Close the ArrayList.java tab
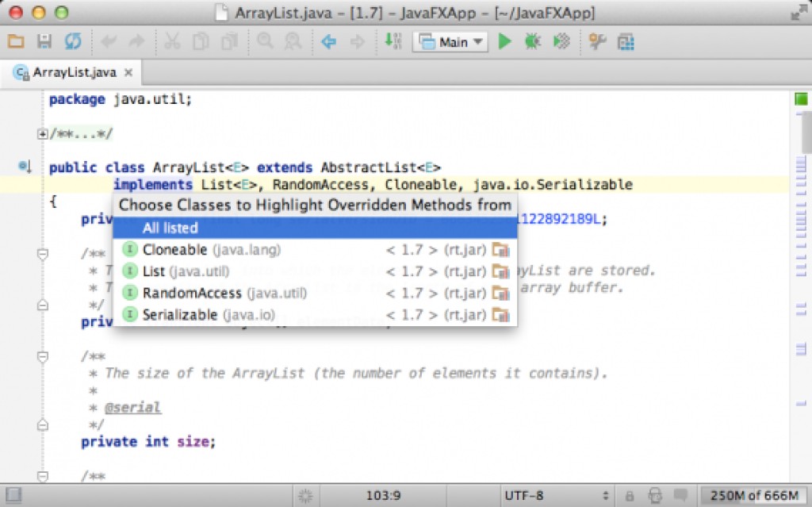Viewport: 812px width, 507px height. click(x=128, y=72)
